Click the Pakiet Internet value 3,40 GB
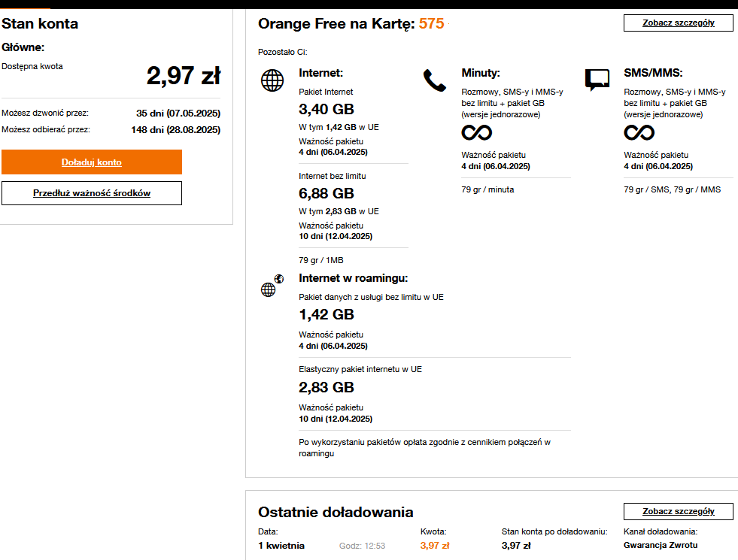The image size is (738, 560). (326, 109)
